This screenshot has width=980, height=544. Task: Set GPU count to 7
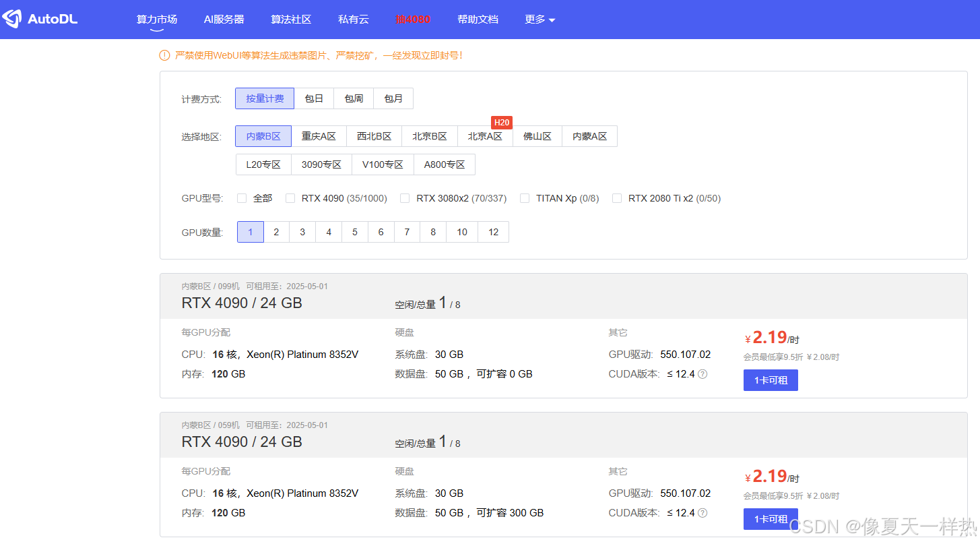[407, 232]
